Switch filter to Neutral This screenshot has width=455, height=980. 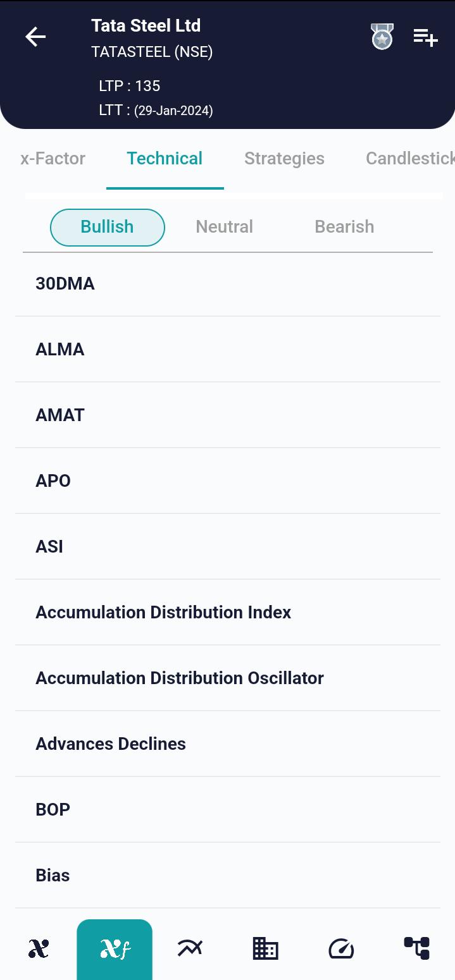224,226
